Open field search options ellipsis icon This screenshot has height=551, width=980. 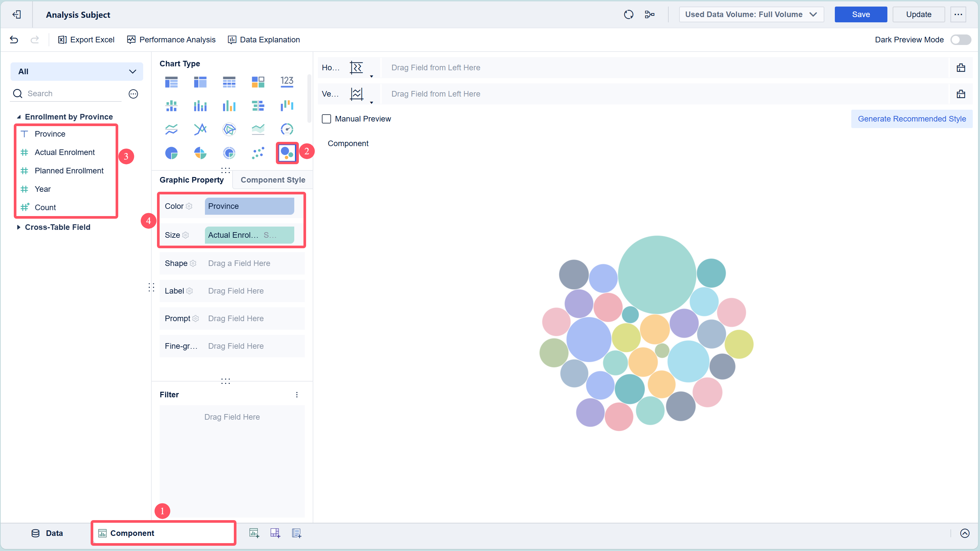(133, 94)
